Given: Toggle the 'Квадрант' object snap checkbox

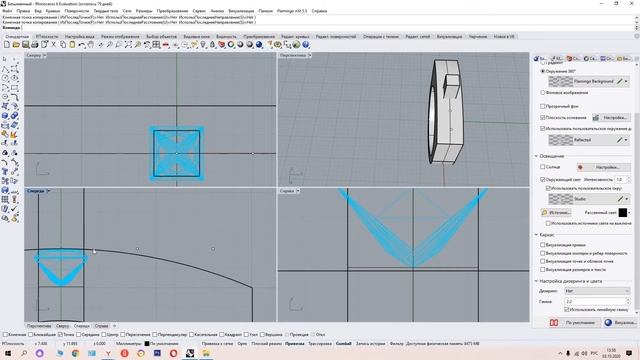Looking at the screenshot, I should (x=222, y=335).
